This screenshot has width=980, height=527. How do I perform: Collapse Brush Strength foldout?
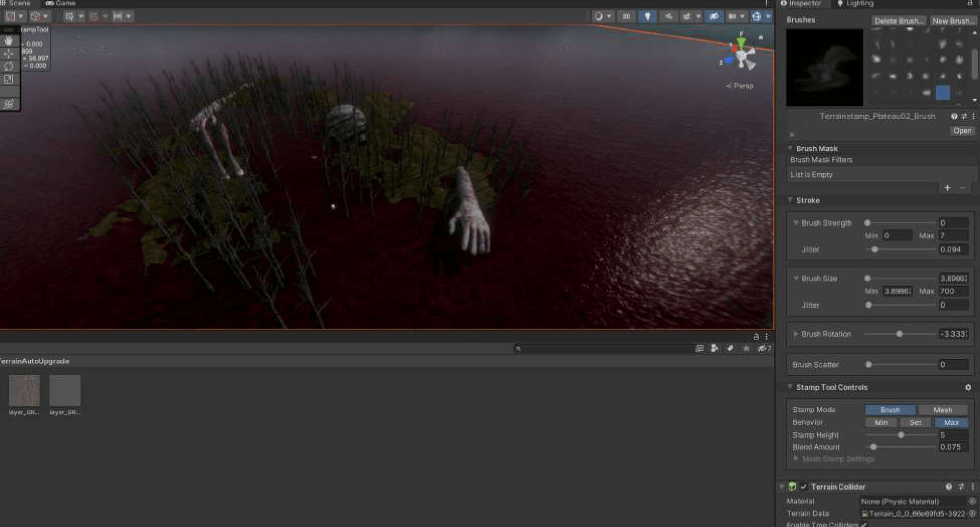click(x=796, y=223)
